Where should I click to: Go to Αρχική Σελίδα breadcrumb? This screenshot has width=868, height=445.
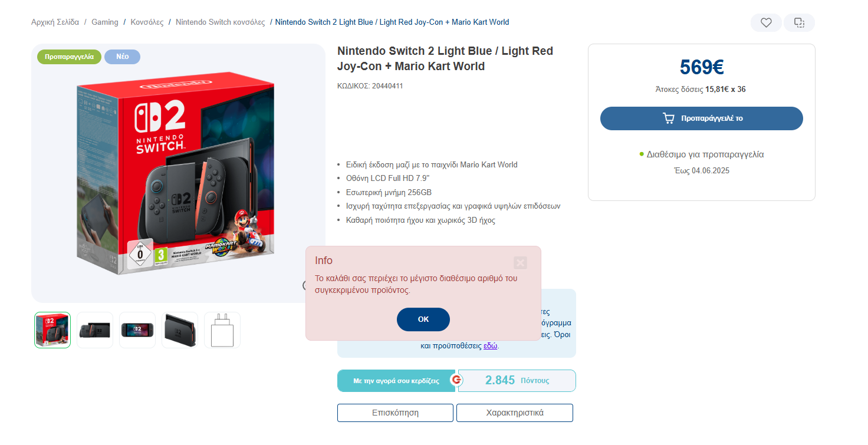click(x=55, y=22)
